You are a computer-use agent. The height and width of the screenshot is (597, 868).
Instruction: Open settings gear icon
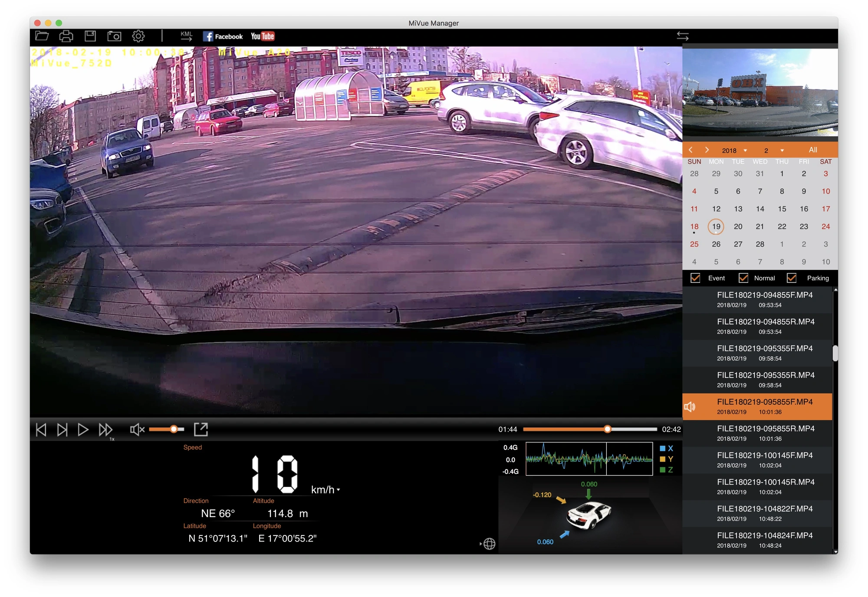[138, 36]
